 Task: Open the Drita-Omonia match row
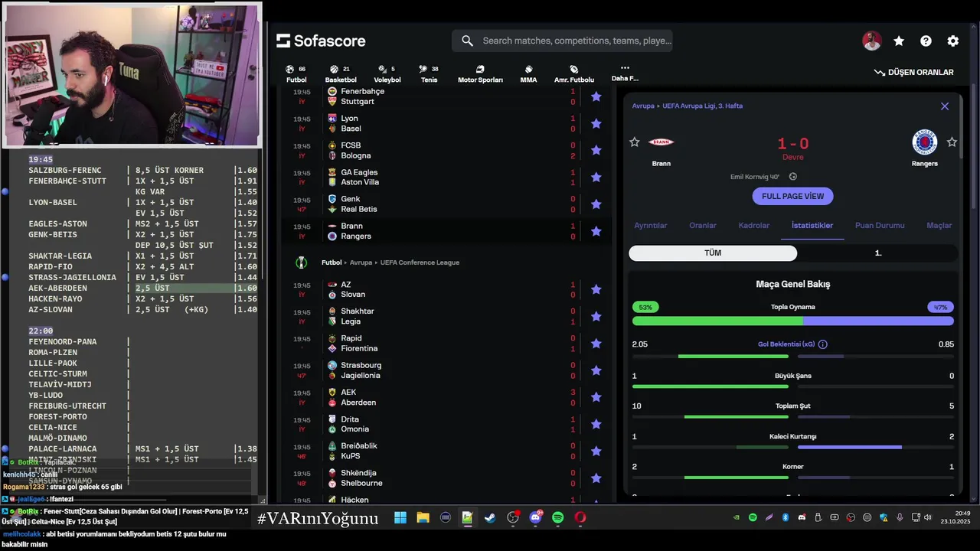(x=447, y=424)
